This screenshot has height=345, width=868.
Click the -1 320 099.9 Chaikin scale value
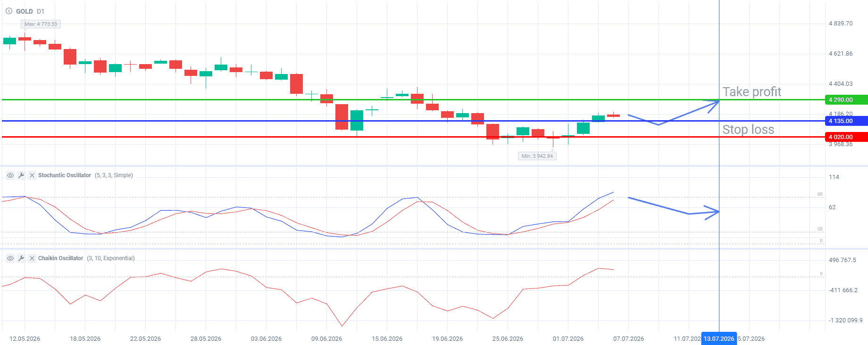[846, 320]
